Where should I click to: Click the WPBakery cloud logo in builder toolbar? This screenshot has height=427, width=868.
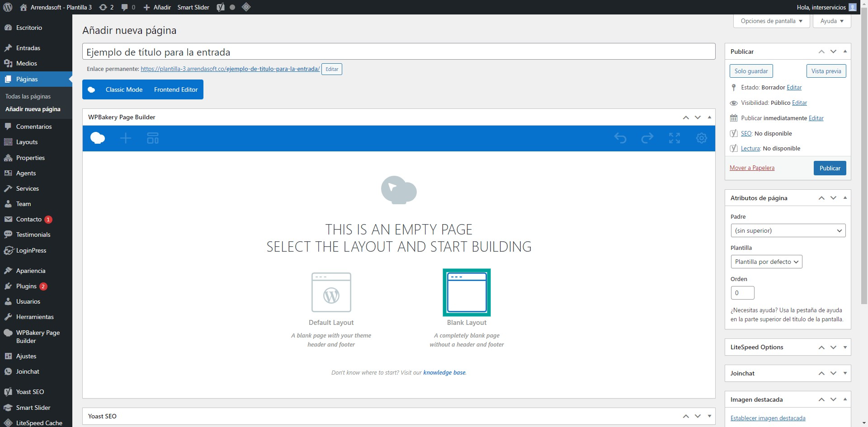coord(98,138)
